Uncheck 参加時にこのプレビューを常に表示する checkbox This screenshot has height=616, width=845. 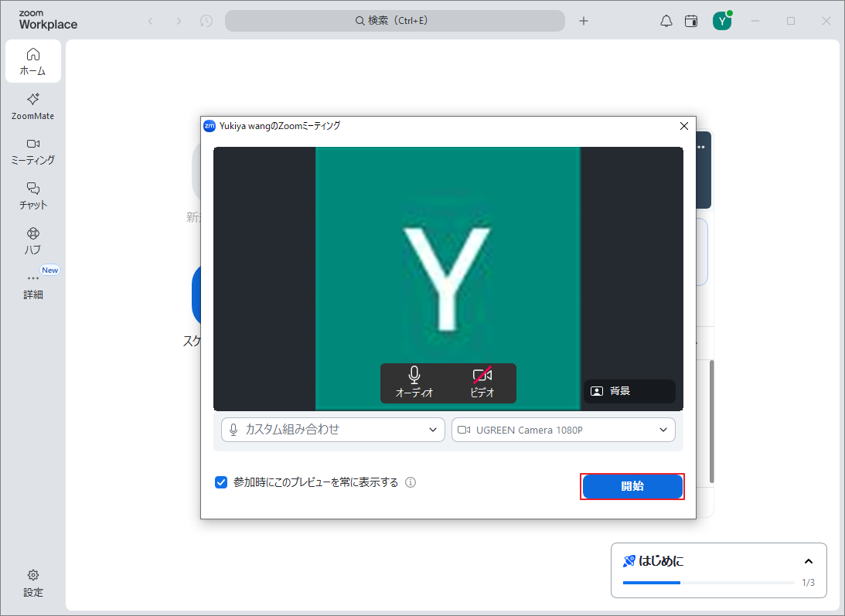(x=221, y=482)
